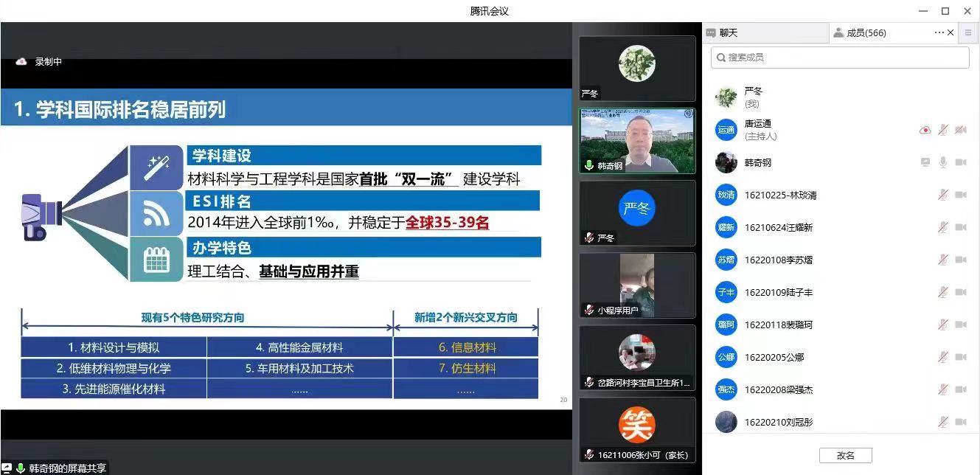
Task: Select 韩奇钢's video thumbnail
Action: 637,141
